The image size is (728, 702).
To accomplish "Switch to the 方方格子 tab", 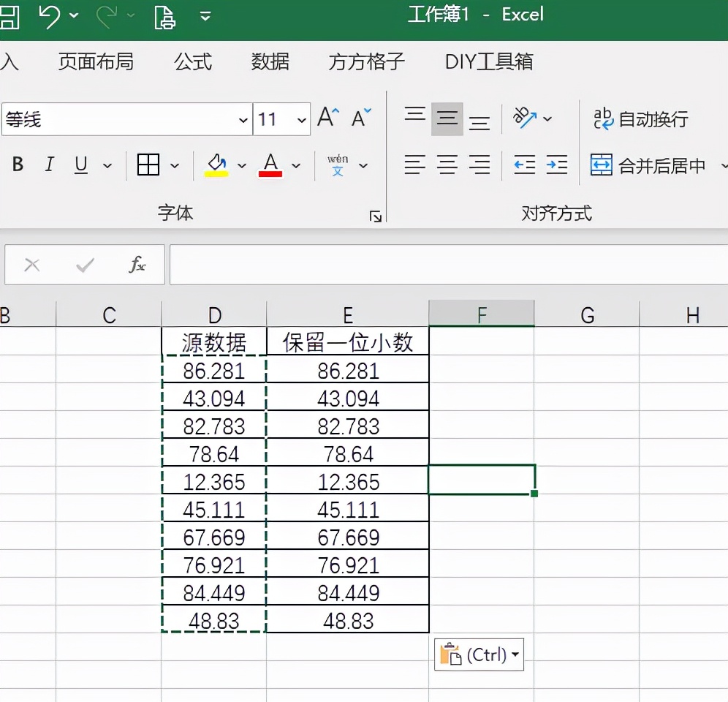I will [366, 62].
